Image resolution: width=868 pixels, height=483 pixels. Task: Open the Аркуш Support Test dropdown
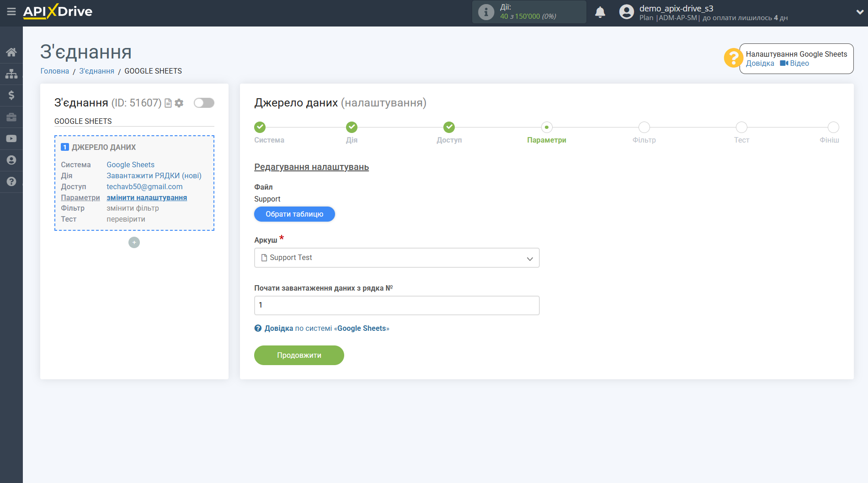(x=397, y=258)
